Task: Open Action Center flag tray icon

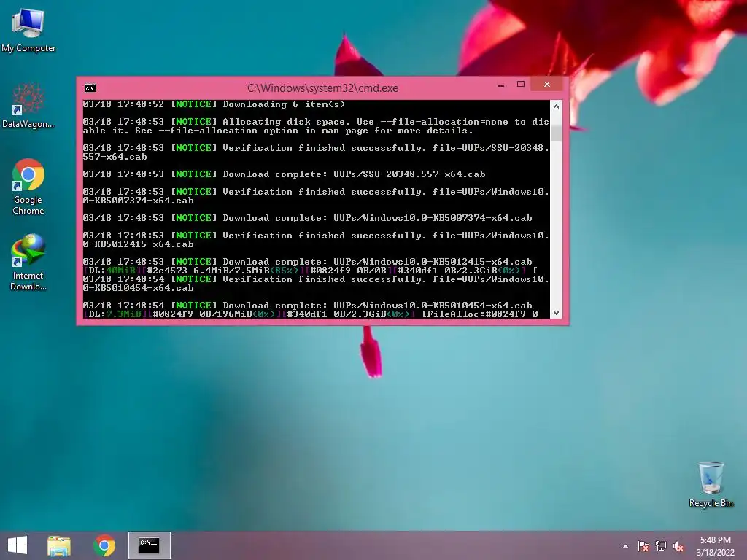Action: tap(643, 546)
